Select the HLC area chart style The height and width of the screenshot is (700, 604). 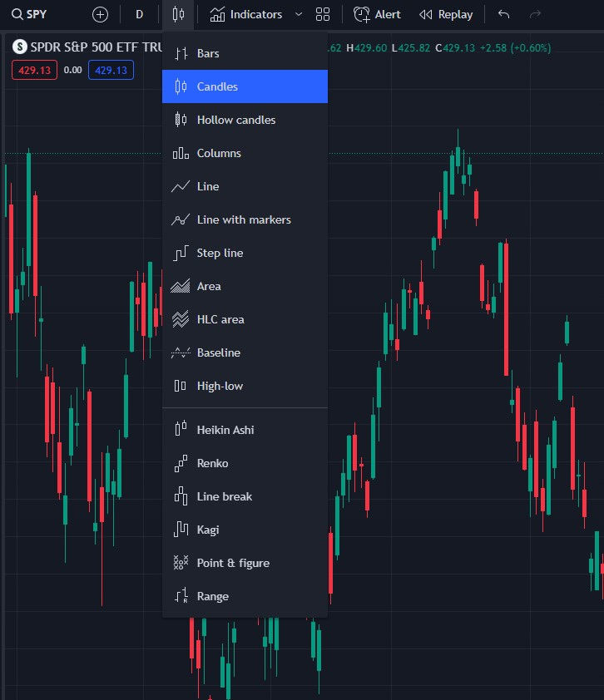219,319
